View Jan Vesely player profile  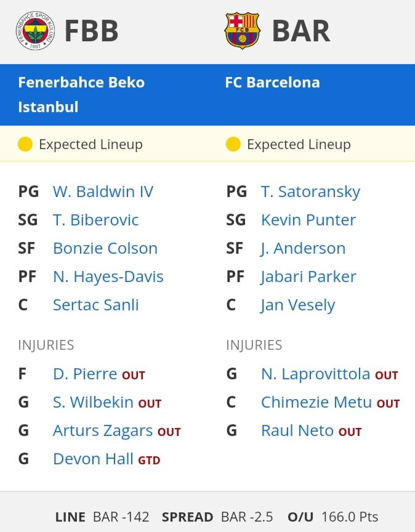[x=298, y=305]
